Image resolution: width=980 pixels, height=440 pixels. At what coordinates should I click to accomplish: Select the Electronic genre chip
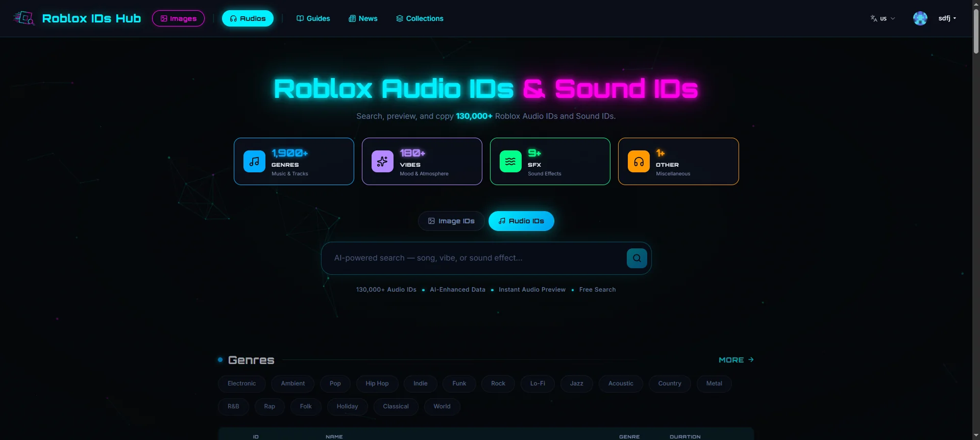click(x=242, y=383)
